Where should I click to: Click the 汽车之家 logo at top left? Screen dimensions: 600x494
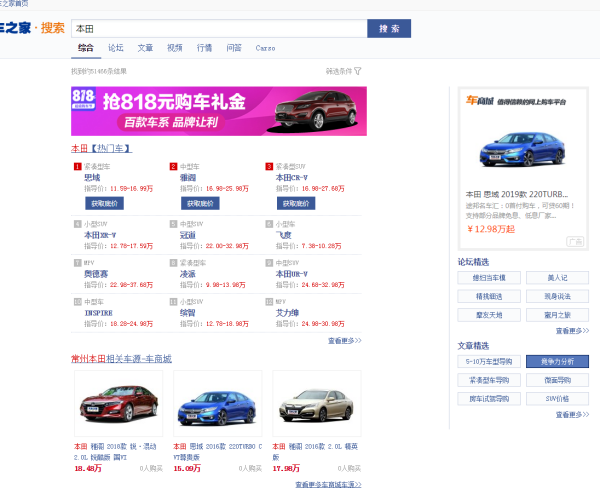(x=15, y=28)
